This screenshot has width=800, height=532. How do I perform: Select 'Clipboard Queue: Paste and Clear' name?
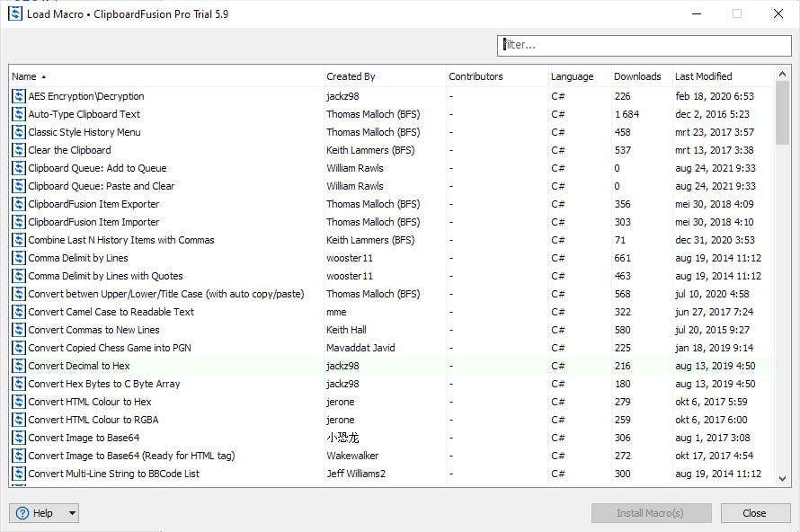pos(101,186)
